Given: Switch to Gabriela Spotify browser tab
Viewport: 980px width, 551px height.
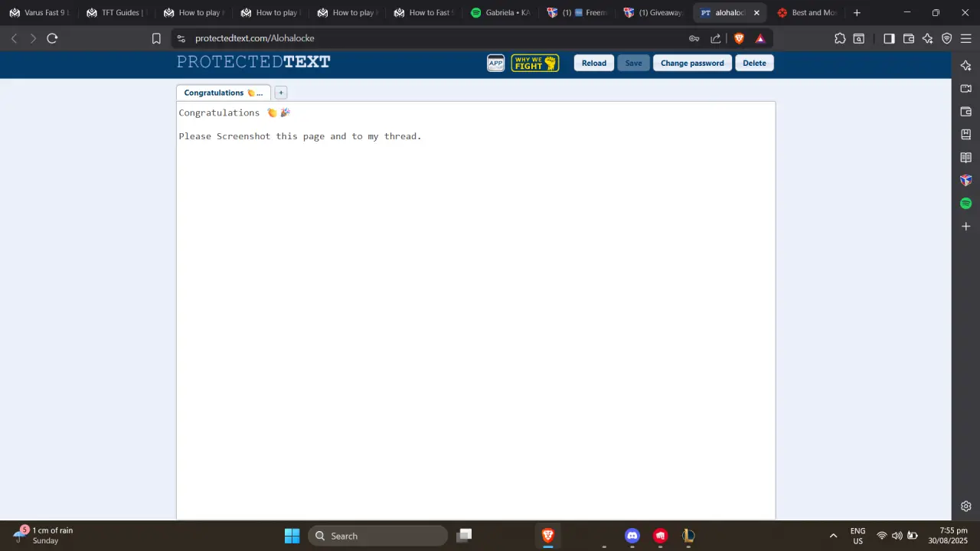Looking at the screenshot, I should (499, 12).
